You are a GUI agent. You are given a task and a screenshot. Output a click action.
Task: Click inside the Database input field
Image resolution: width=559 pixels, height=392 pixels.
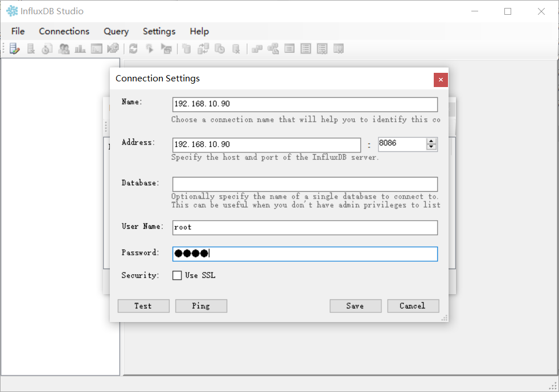pyautogui.click(x=305, y=184)
